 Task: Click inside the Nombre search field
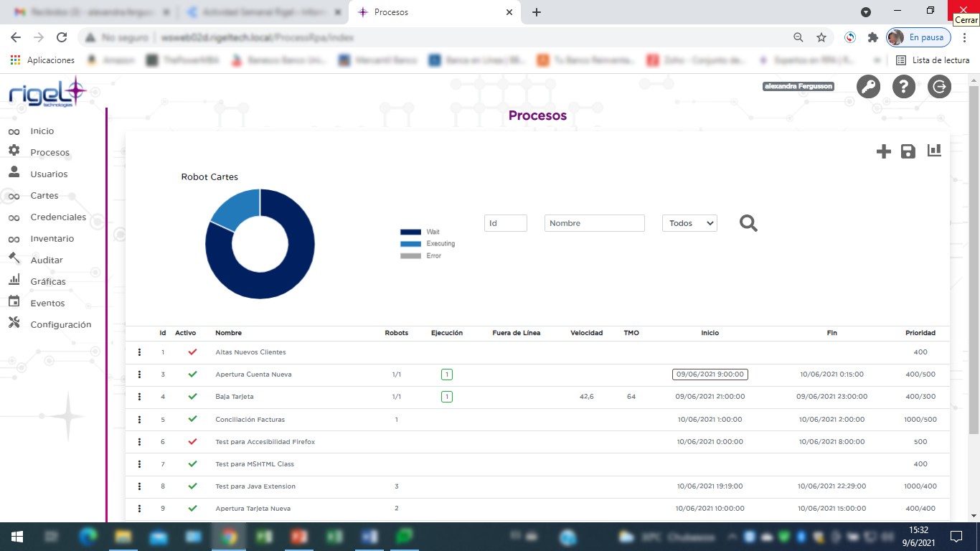click(594, 223)
